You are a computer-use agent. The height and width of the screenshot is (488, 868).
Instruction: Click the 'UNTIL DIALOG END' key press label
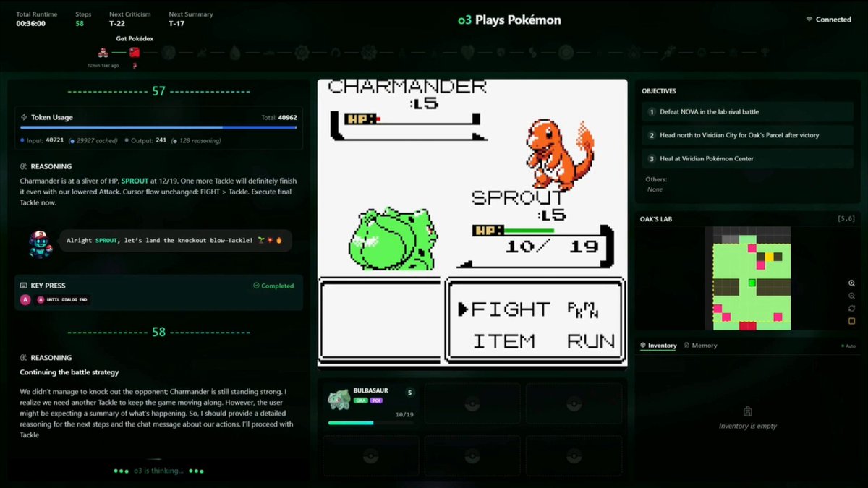pyautogui.click(x=67, y=299)
